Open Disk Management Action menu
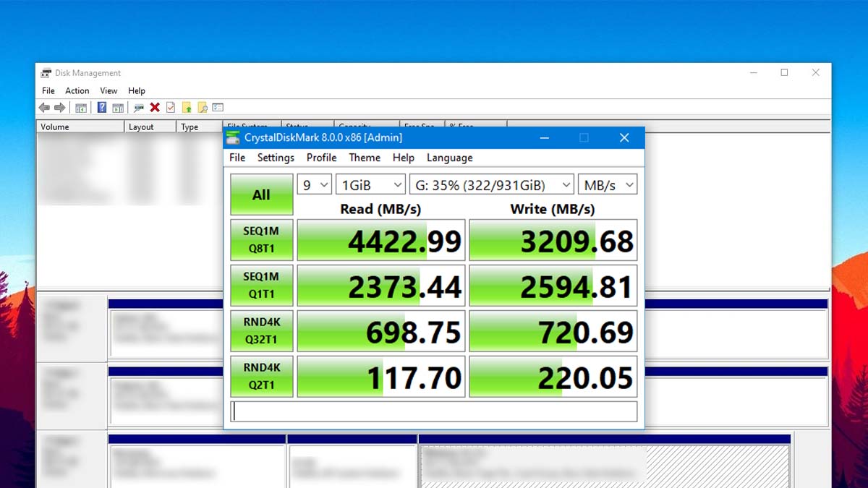This screenshot has height=488, width=868. [x=77, y=91]
